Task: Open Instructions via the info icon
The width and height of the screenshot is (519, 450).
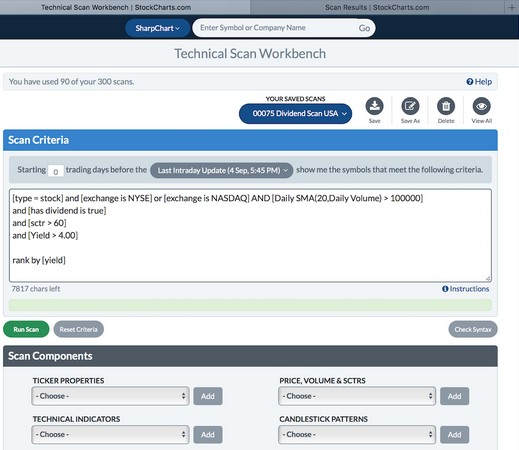Action: [445, 289]
